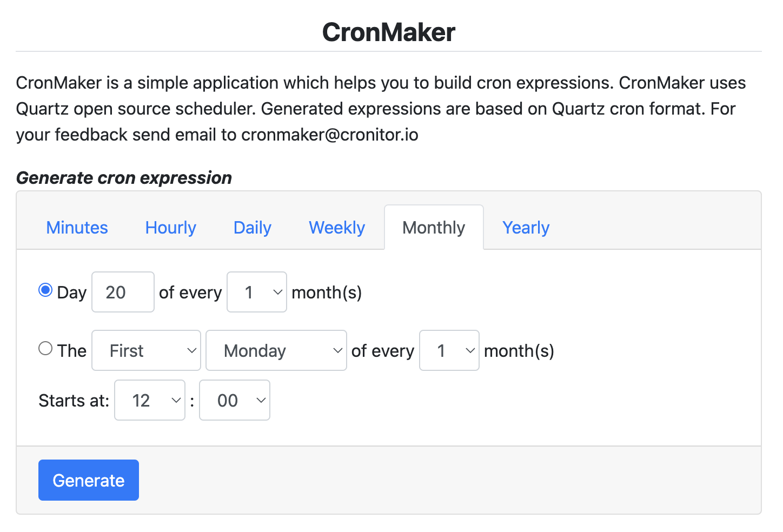Click the Generate button

click(x=89, y=480)
